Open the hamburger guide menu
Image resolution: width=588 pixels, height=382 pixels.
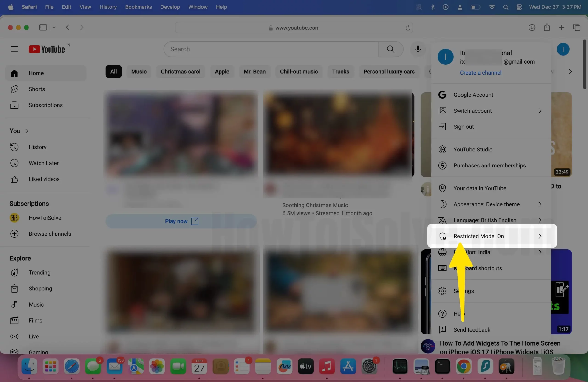tap(14, 49)
